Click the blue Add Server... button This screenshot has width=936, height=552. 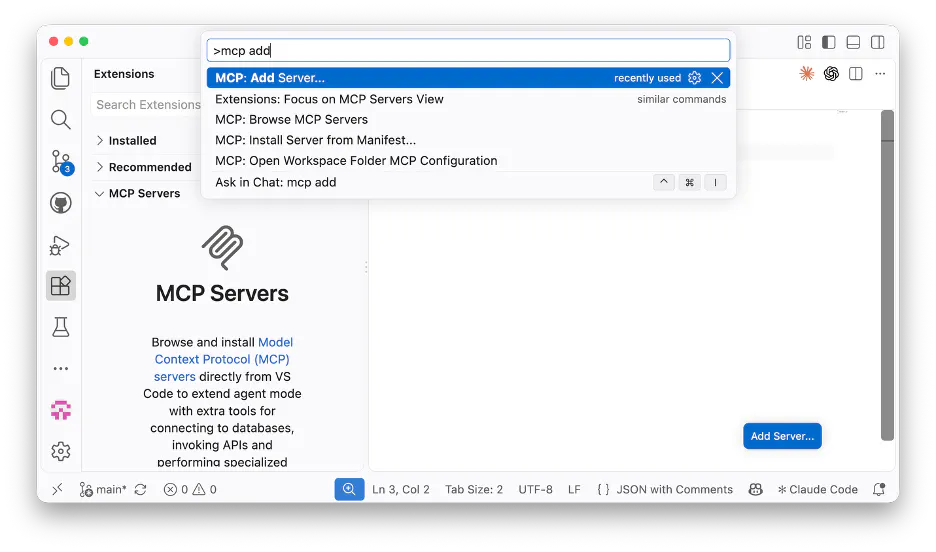point(782,436)
